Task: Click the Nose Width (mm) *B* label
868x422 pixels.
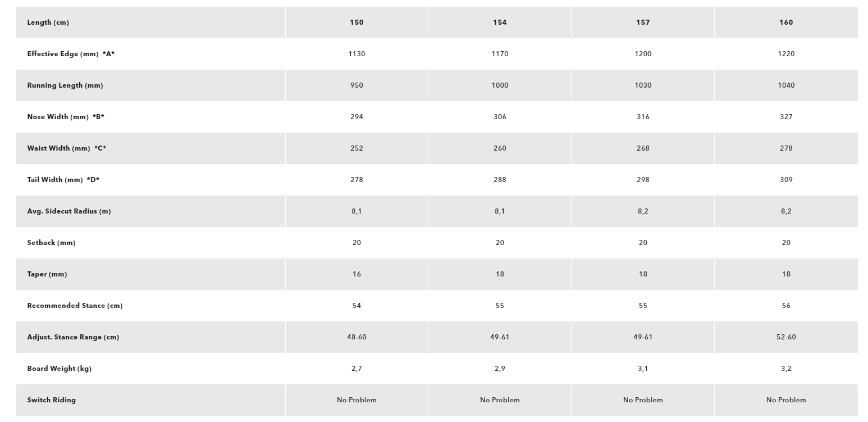Action: 66,117
